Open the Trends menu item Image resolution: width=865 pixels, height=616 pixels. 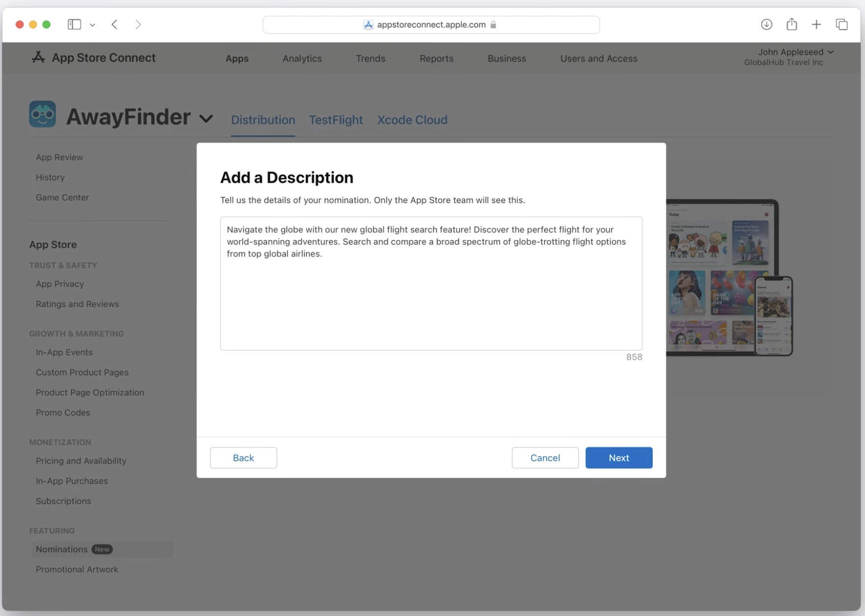[x=371, y=58]
